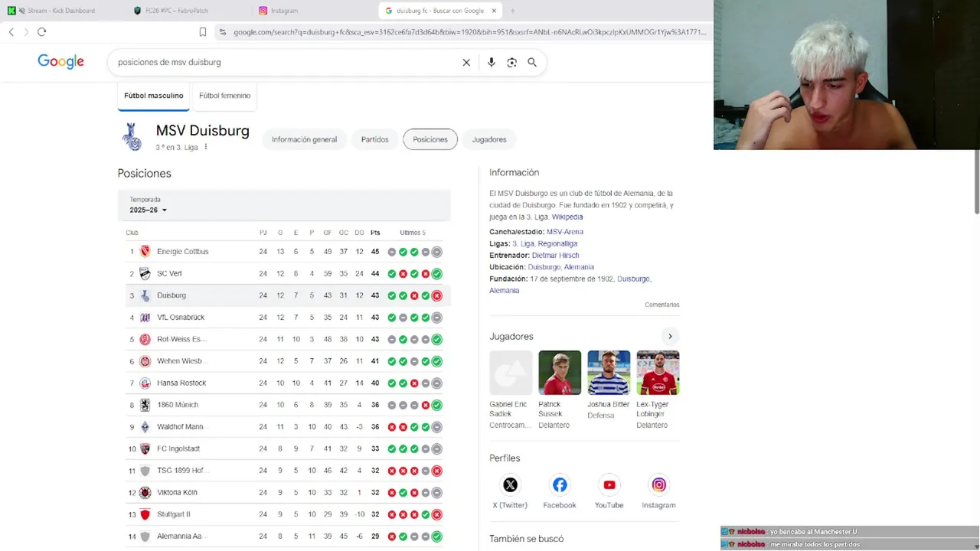Close the duisburg fc search tab

coord(494,11)
